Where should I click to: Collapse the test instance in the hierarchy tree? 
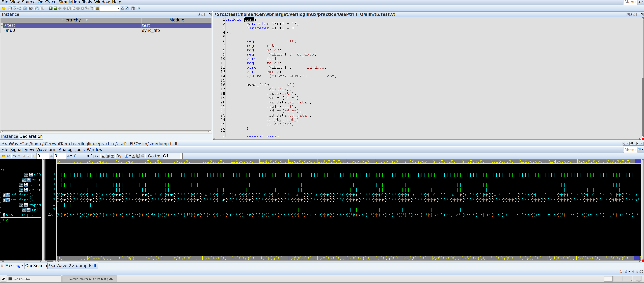tap(2, 25)
